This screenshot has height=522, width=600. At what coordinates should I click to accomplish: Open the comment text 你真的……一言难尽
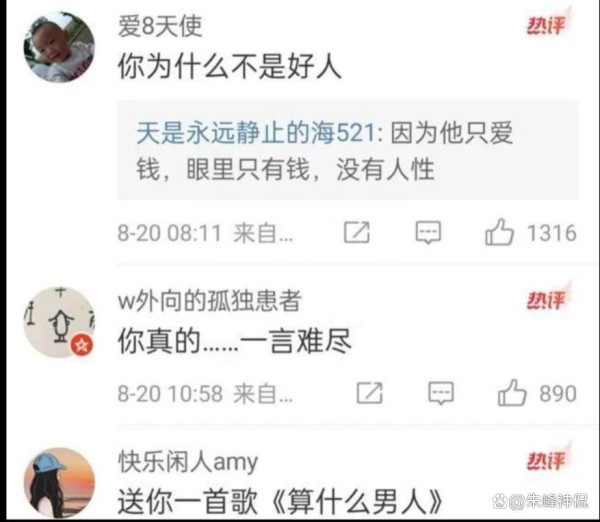(x=234, y=341)
